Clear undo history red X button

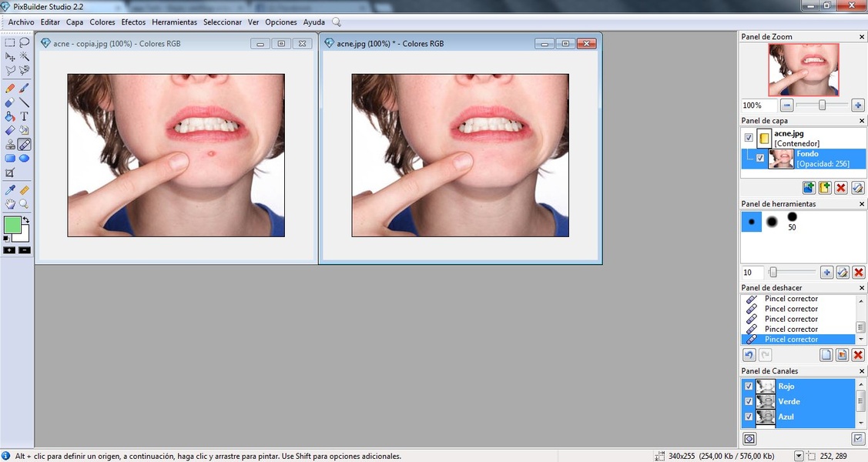858,355
